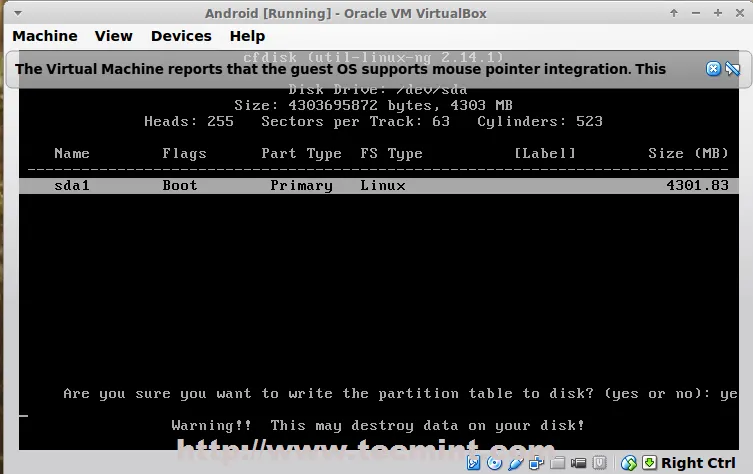Click the Warning destroy data message
This screenshot has height=474, width=753.
tap(378, 426)
